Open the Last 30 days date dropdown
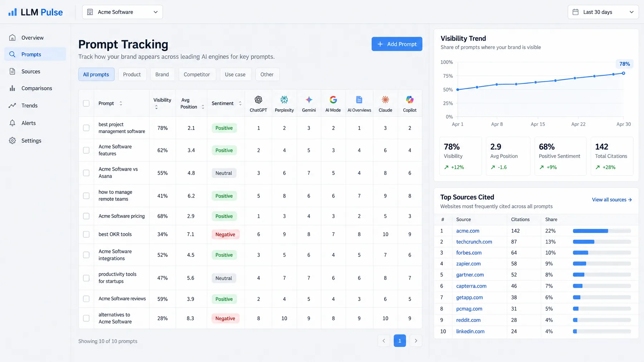The image size is (644, 362). pyautogui.click(x=603, y=12)
